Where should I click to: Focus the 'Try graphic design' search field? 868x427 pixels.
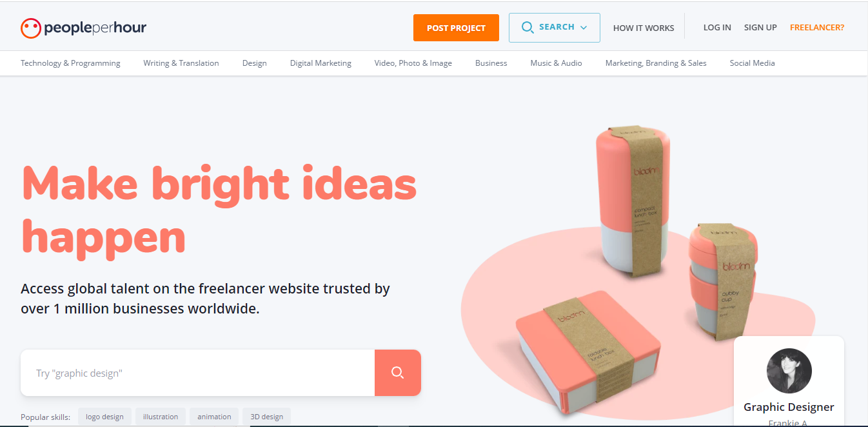[x=197, y=373]
